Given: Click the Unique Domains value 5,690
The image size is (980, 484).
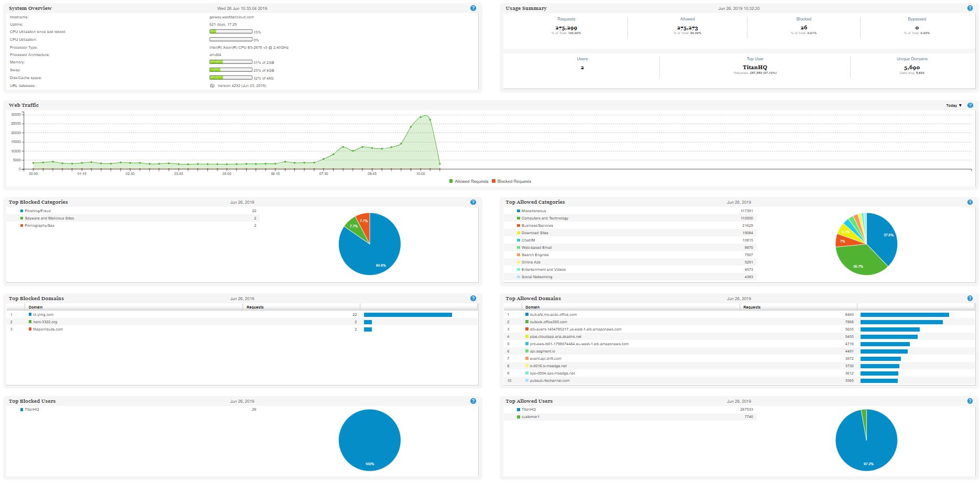Looking at the screenshot, I should pos(912,68).
